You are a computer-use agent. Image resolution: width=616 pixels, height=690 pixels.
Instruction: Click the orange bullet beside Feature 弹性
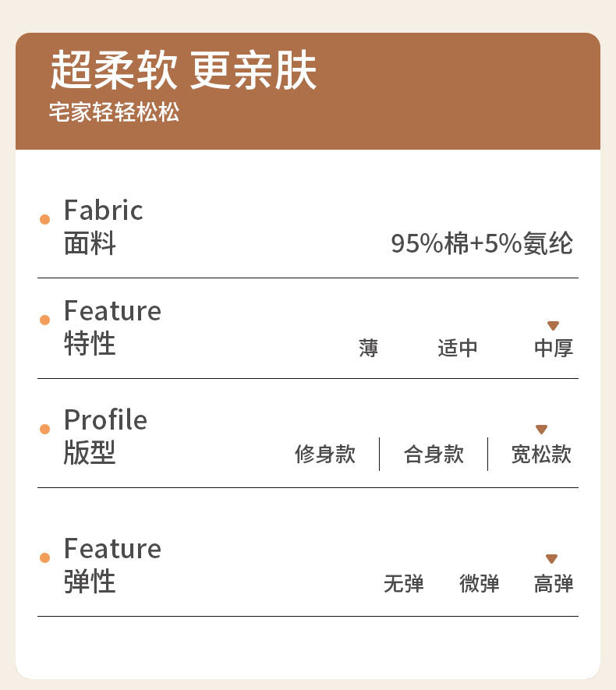44,557
